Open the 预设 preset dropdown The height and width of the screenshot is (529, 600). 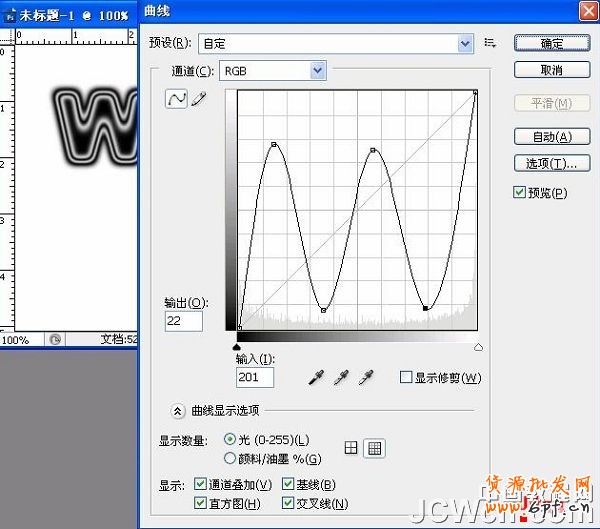[336, 43]
